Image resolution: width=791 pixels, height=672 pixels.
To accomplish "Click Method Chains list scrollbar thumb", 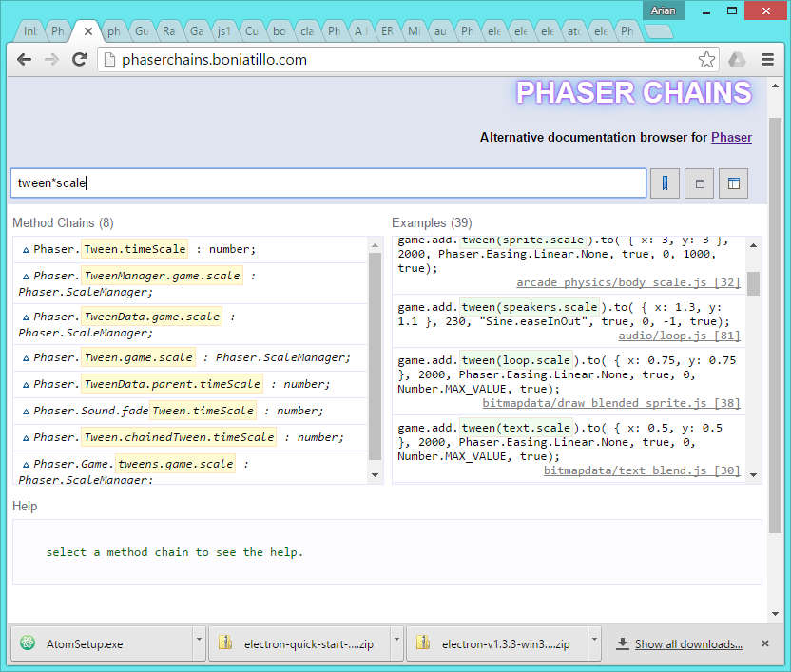I will [375, 356].
